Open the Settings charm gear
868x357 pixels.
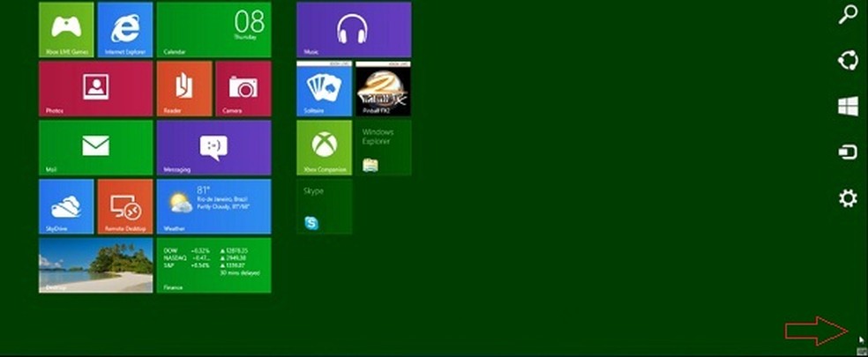pyautogui.click(x=848, y=198)
